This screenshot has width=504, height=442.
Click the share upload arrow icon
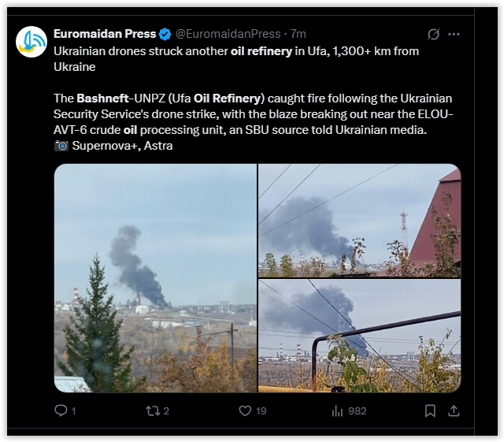pos(454,410)
